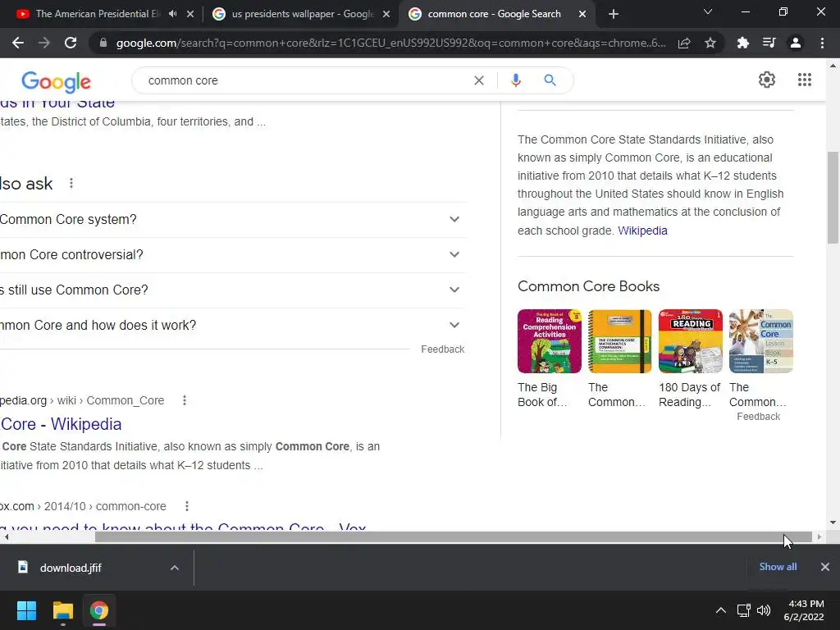Viewport: 840px width, 630px height.
Task: Click Feedback under People also ask
Action: (x=442, y=349)
